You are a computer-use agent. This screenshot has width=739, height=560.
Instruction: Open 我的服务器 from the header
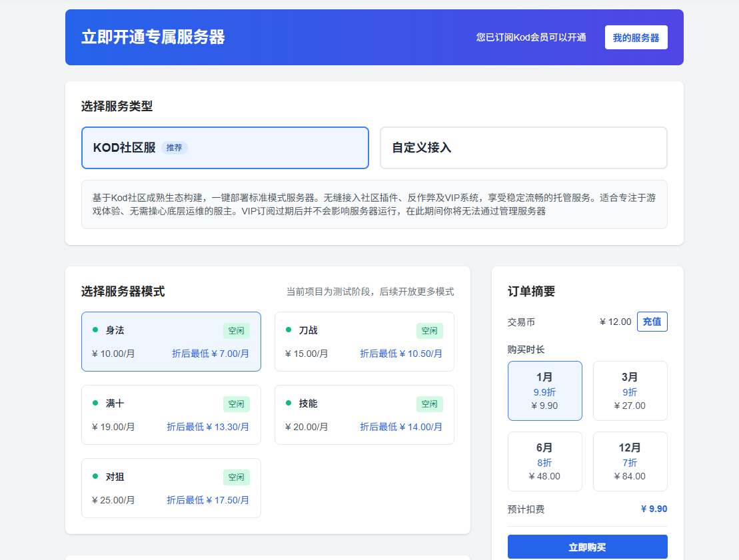pos(636,37)
